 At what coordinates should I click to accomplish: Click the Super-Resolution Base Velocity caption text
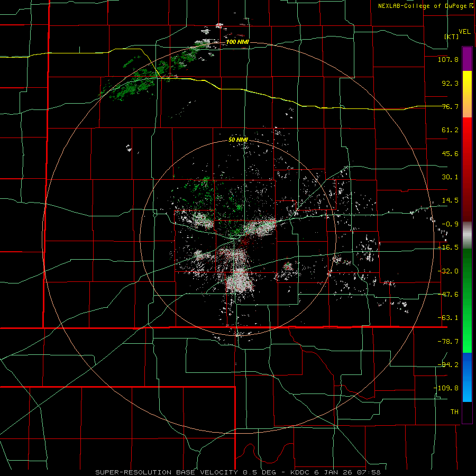[237, 472]
